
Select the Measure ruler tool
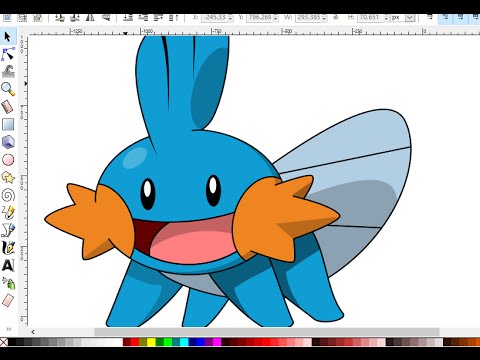(8, 107)
